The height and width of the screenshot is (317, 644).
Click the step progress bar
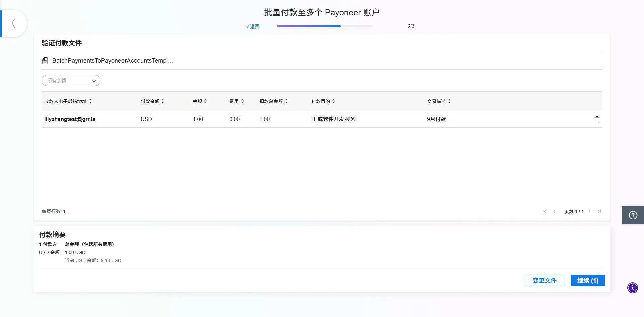tap(325, 26)
